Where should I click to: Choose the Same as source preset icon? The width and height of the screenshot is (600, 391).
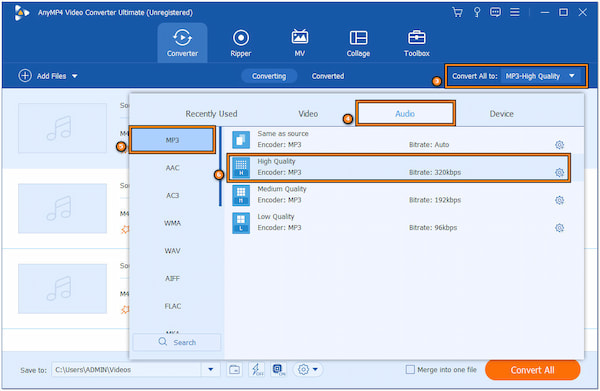pyautogui.click(x=241, y=140)
